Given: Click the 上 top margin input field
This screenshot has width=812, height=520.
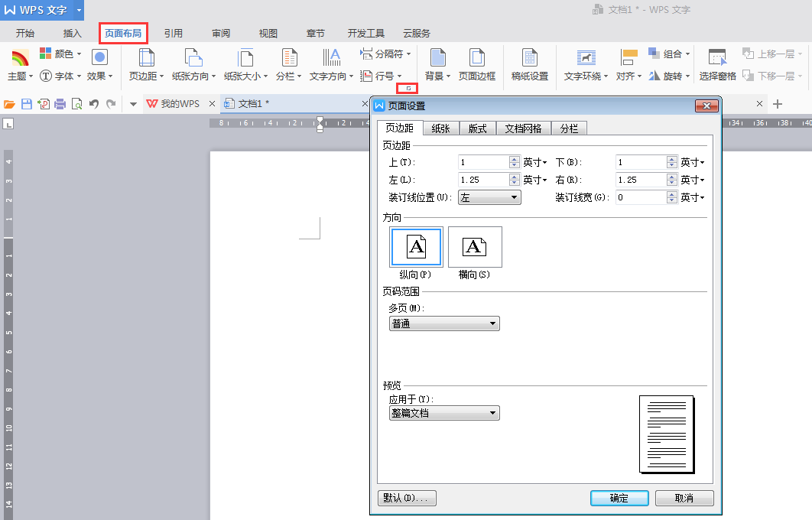Looking at the screenshot, I should (483, 162).
